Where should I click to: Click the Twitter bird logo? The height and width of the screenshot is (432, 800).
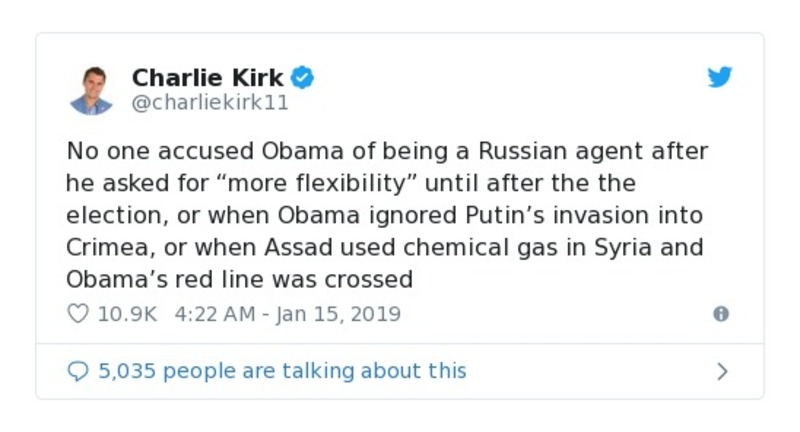(720, 78)
